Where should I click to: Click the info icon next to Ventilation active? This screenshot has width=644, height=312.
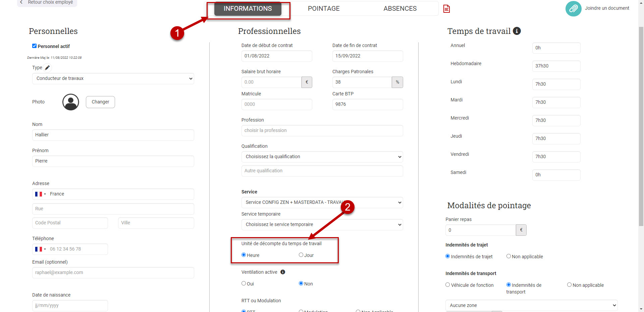point(283,272)
